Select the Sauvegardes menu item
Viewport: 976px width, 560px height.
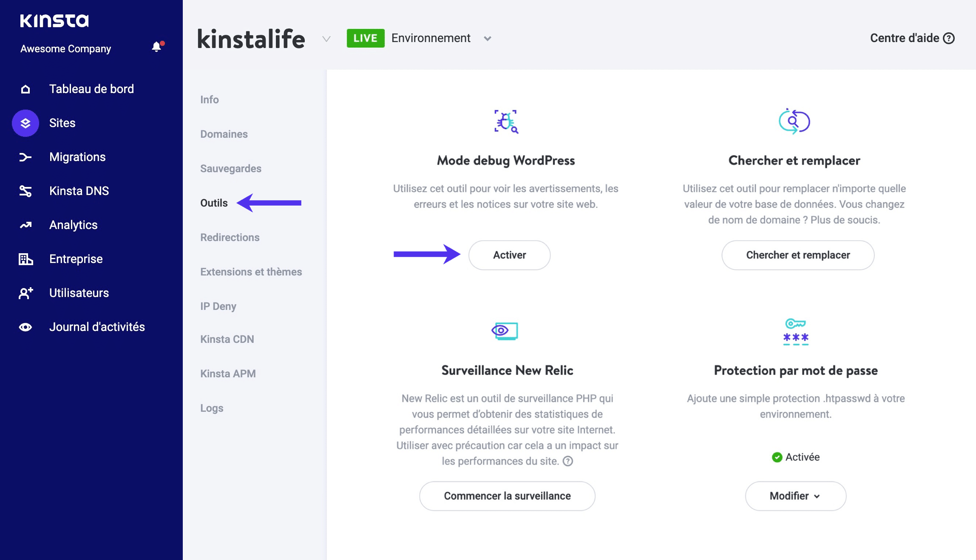pyautogui.click(x=230, y=168)
